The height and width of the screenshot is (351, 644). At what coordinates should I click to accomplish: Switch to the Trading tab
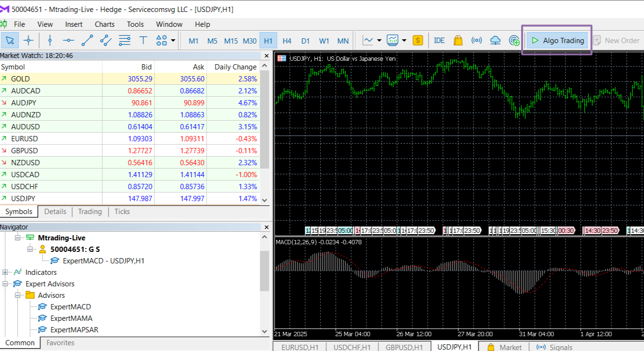[90, 212]
